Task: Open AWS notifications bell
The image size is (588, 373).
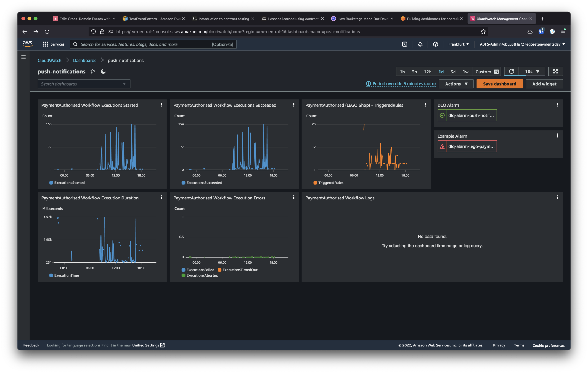Action: (x=420, y=44)
